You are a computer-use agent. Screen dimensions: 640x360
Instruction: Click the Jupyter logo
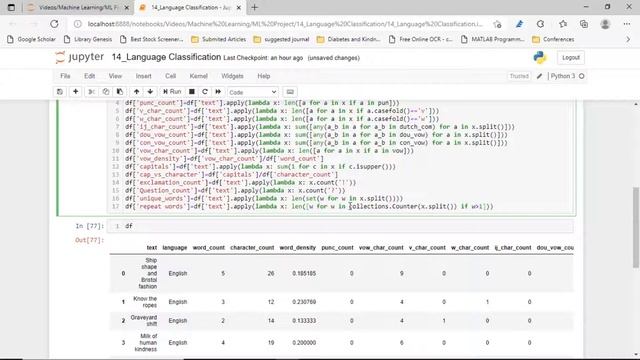pos(80,57)
